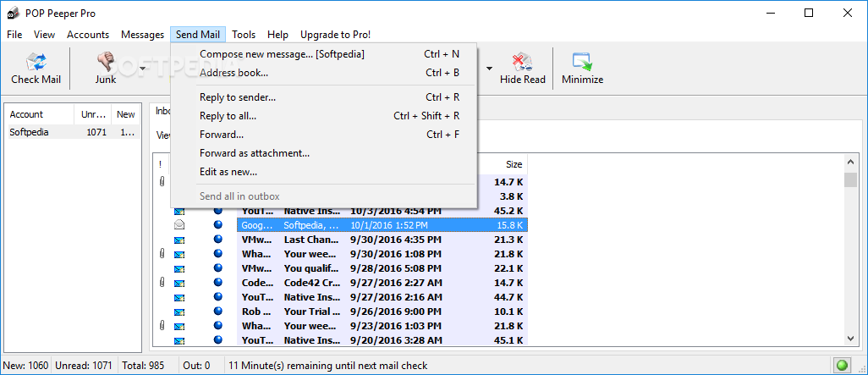Click blue ball icon on 9/26/2016 9:00 PM row
The height and width of the screenshot is (375, 868).
[x=218, y=312]
